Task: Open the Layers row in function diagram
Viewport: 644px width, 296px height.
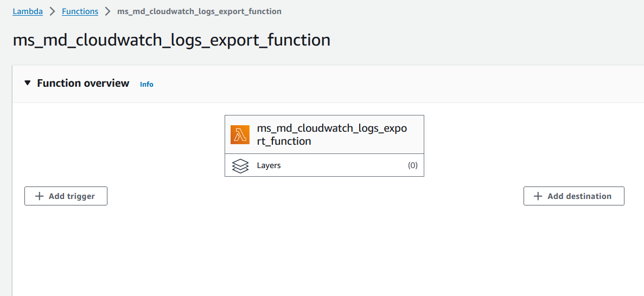Action: [x=324, y=165]
